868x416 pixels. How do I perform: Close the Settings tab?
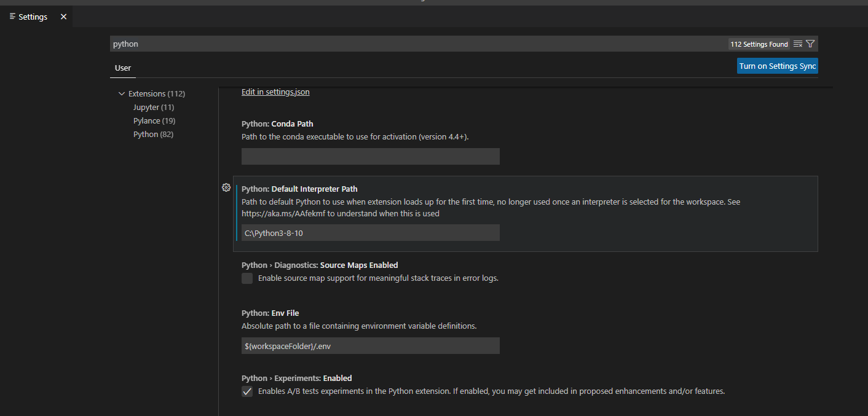click(63, 17)
